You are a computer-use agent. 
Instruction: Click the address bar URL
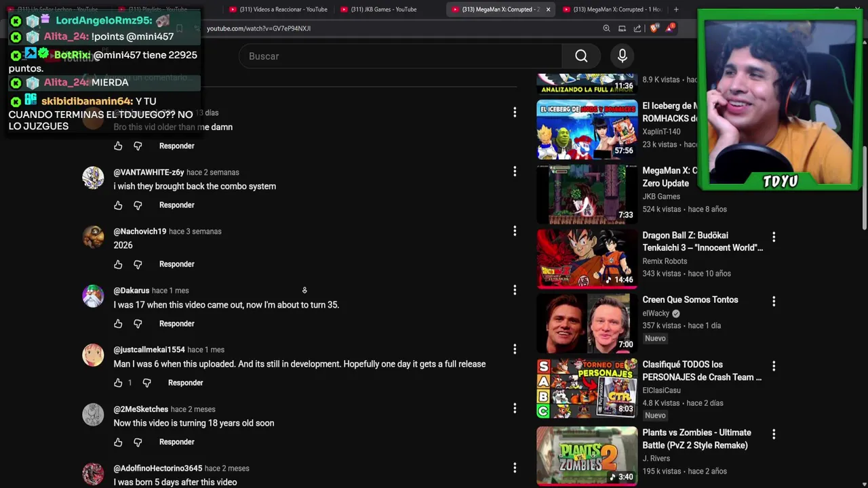(258, 28)
